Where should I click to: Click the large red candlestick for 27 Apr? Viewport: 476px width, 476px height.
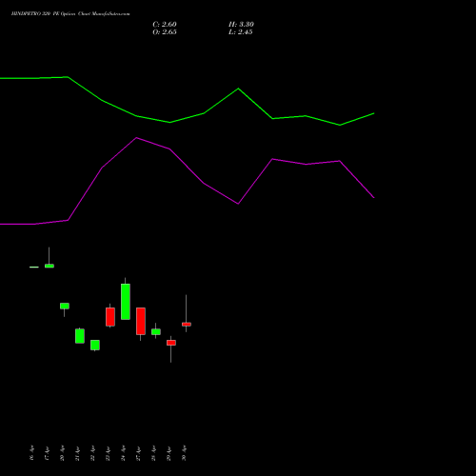tap(141, 321)
